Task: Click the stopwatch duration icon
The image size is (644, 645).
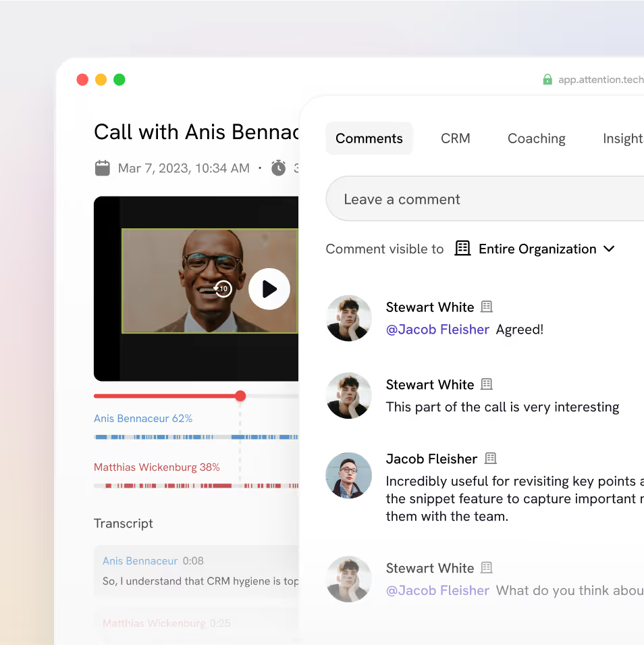Action: (278, 168)
